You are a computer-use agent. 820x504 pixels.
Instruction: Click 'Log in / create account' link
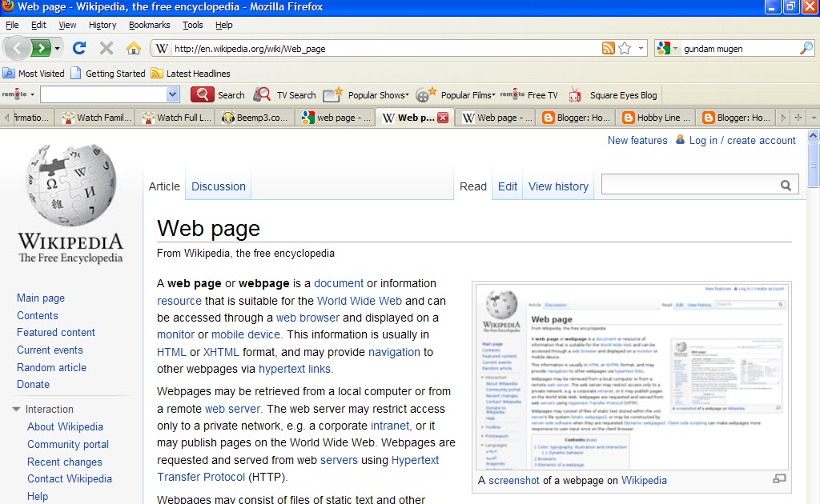[x=742, y=141]
